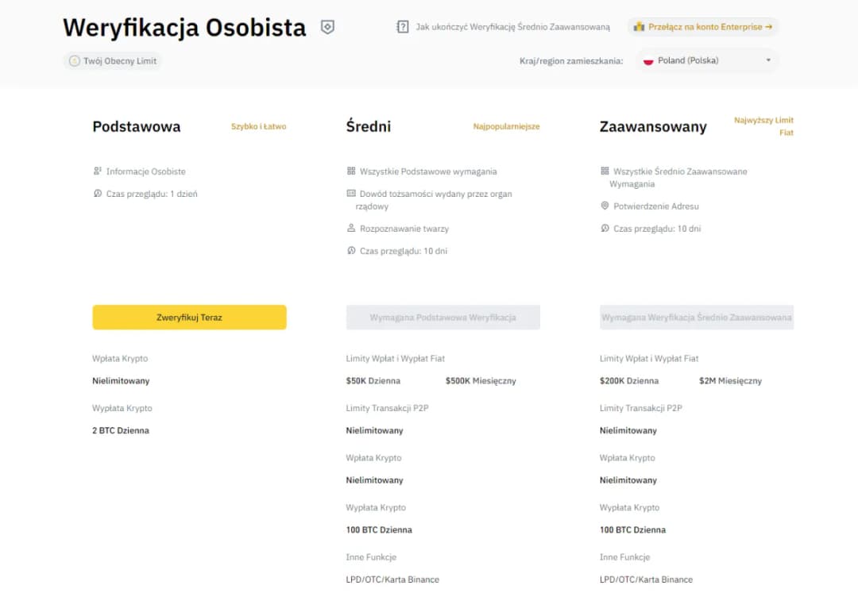This screenshot has width=858, height=616.
Task: Click the country selector chevron arrow
Action: tap(767, 60)
